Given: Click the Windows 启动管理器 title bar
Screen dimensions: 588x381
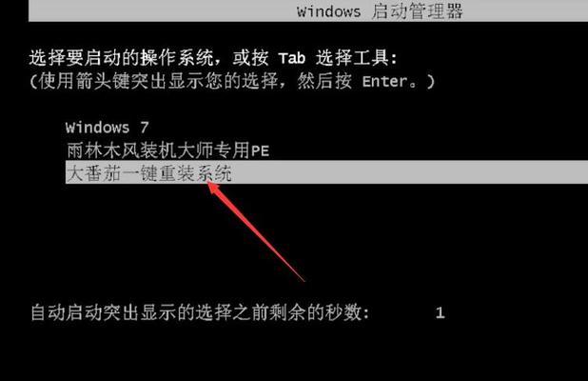Looking at the screenshot, I should tap(308, 10).
